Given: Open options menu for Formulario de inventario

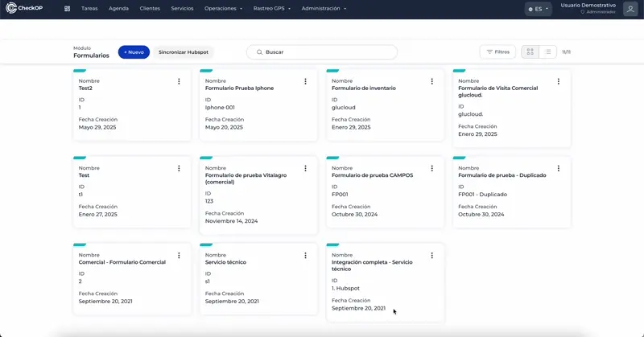Looking at the screenshot, I should tap(432, 82).
